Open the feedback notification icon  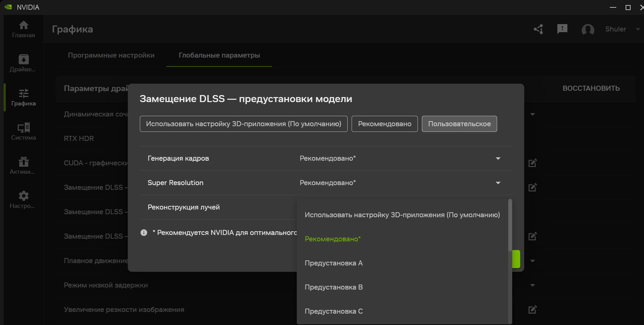click(x=562, y=29)
